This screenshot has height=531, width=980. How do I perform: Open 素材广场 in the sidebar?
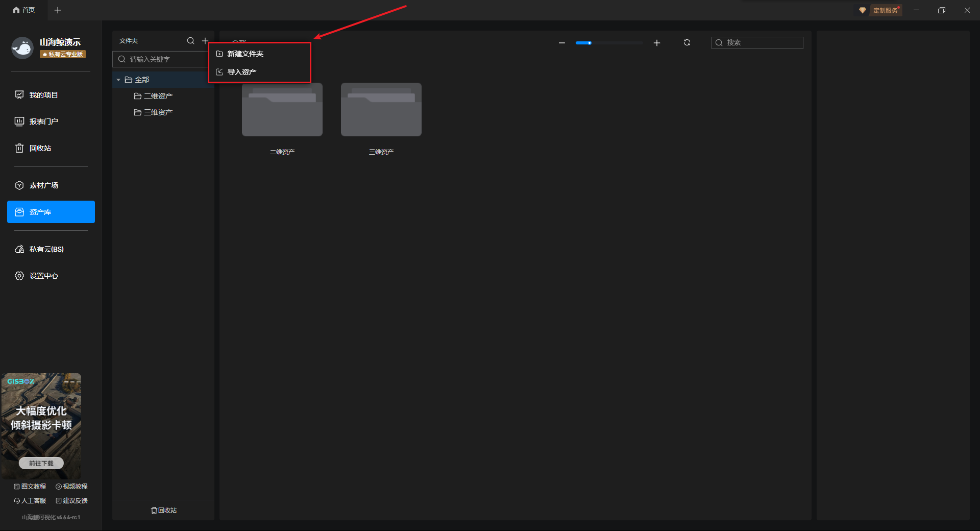click(43, 185)
